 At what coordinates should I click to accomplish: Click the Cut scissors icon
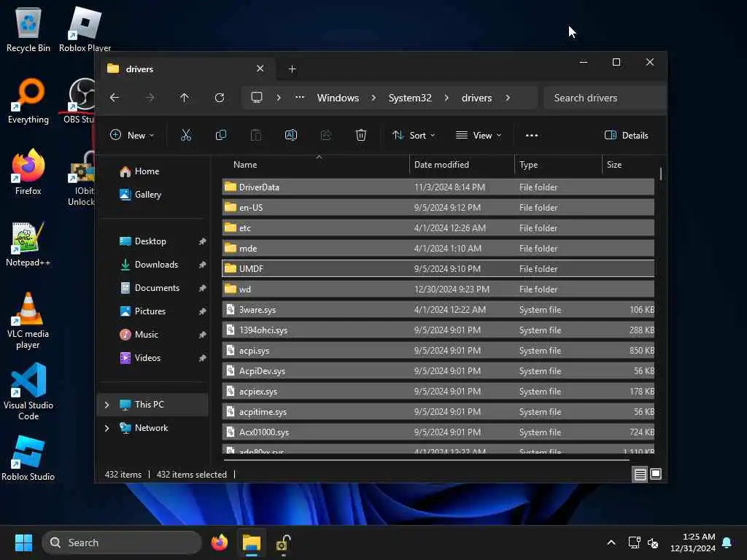(186, 135)
